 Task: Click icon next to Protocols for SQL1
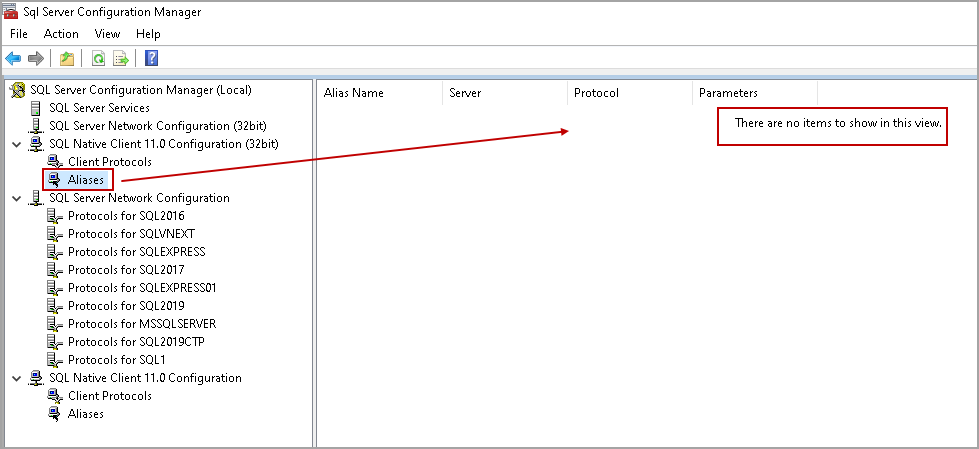(x=55, y=360)
